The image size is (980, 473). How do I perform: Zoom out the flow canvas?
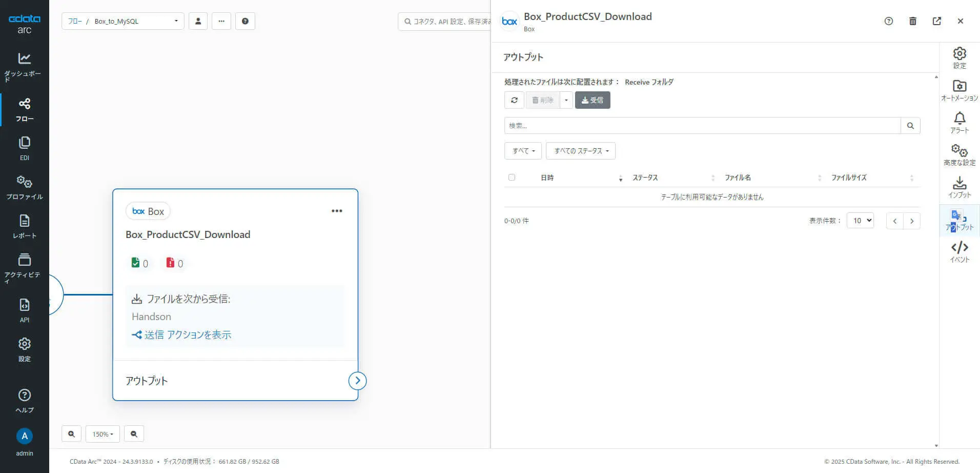pos(134,434)
